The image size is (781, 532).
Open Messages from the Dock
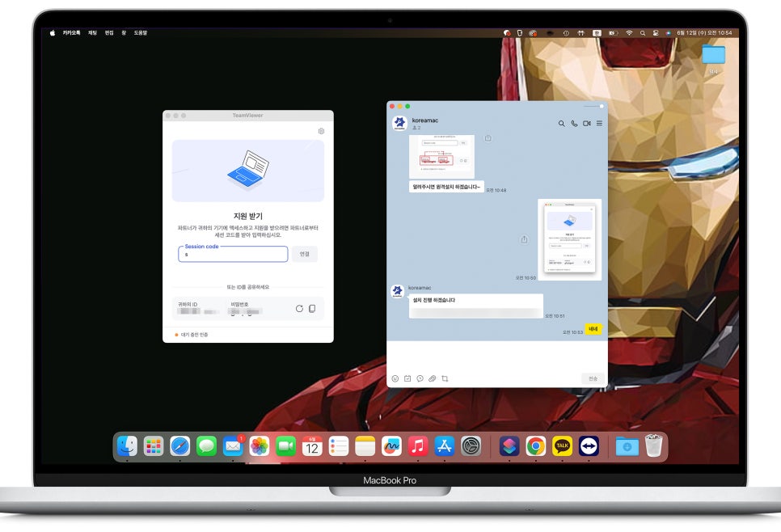pyautogui.click(x=206, y=446)
